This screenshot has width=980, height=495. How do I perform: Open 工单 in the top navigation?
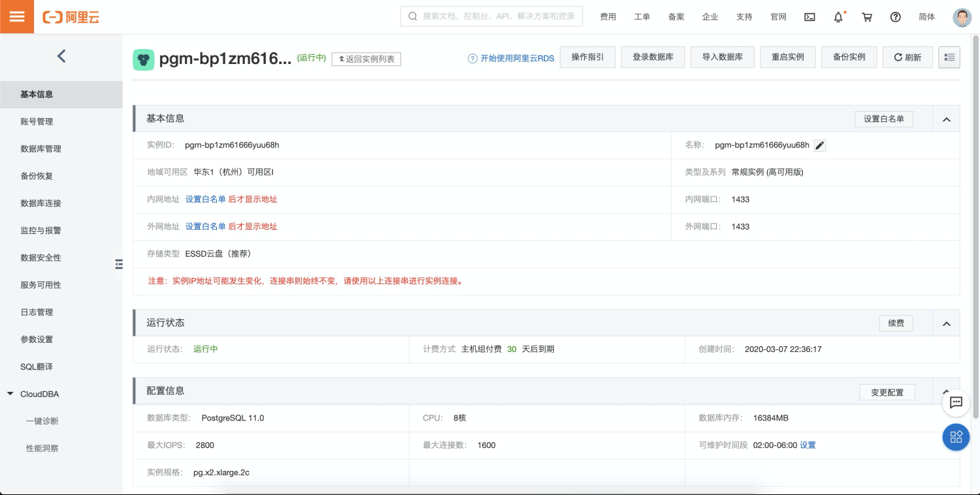(x=642, y=17)
